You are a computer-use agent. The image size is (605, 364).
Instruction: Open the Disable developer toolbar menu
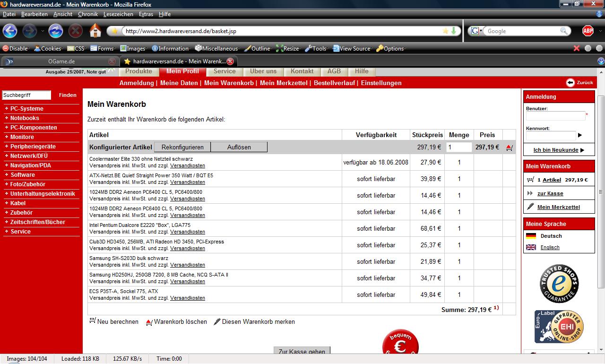pyautogui.click(x=16, y=48)
